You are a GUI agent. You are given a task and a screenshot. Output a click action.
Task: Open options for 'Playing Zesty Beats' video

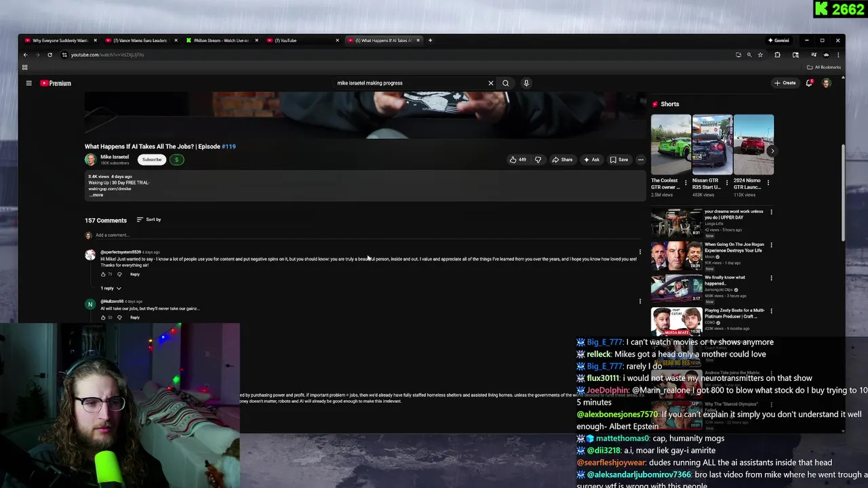(771, 311)
